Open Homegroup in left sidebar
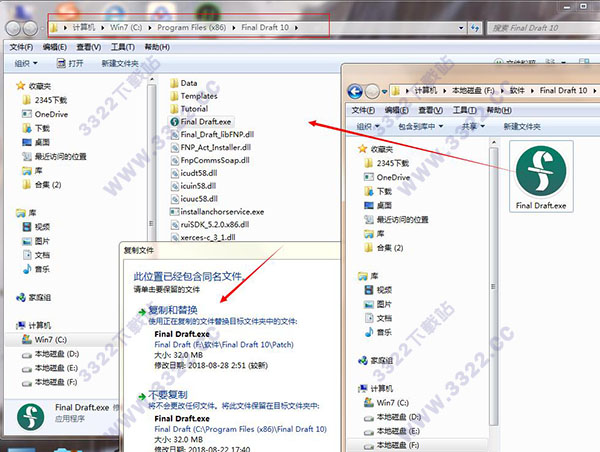Screen dimensions: 600x452 tap(34, 297)
